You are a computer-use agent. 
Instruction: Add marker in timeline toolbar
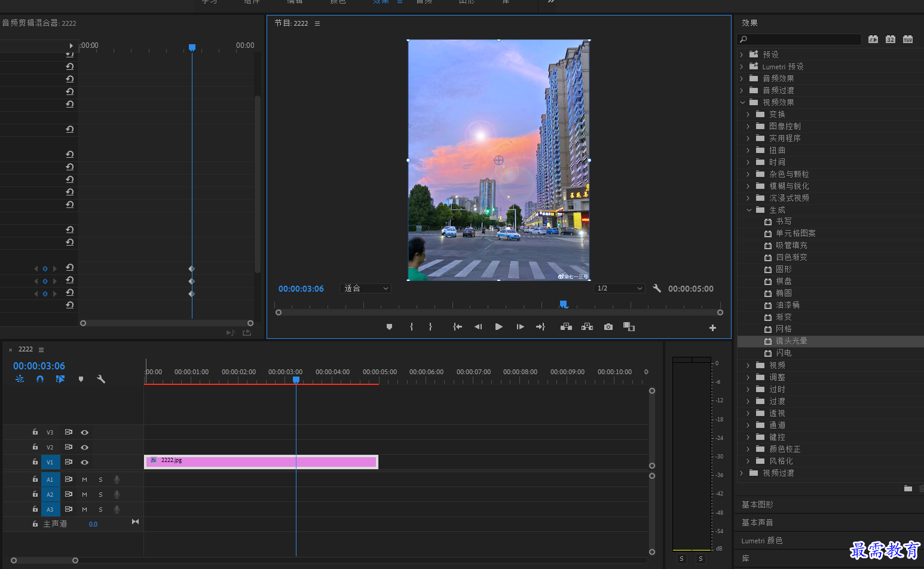[81, 379]
